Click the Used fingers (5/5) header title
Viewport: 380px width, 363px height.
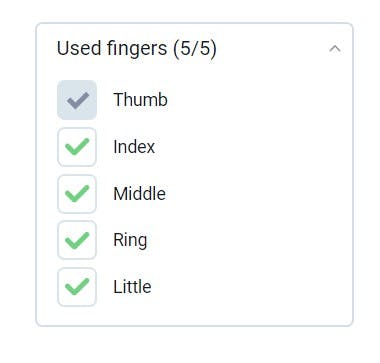click(x=137, y=49)
